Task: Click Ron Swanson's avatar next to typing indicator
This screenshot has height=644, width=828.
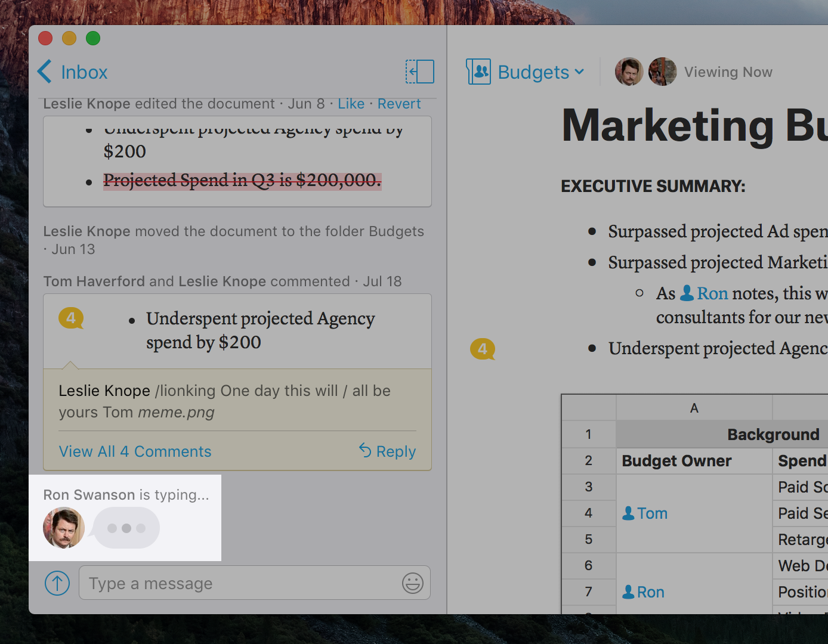Action: pyautogui.click(x=64, y=528)
